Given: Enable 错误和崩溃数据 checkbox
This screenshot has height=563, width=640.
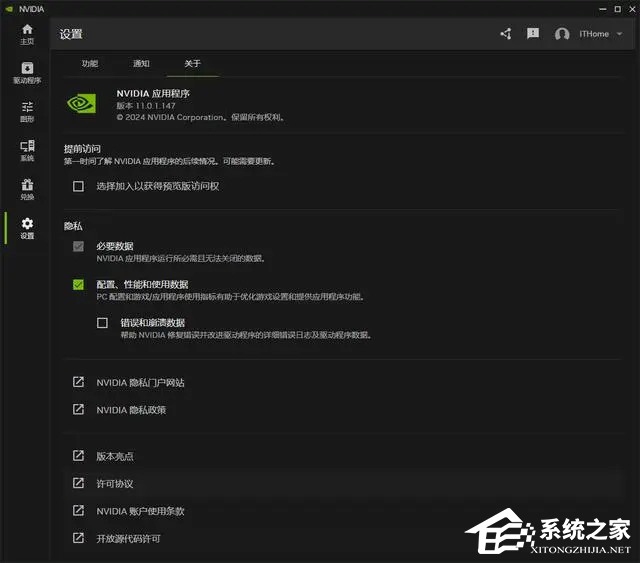Looking at the screenshot, I should (102, 323).
